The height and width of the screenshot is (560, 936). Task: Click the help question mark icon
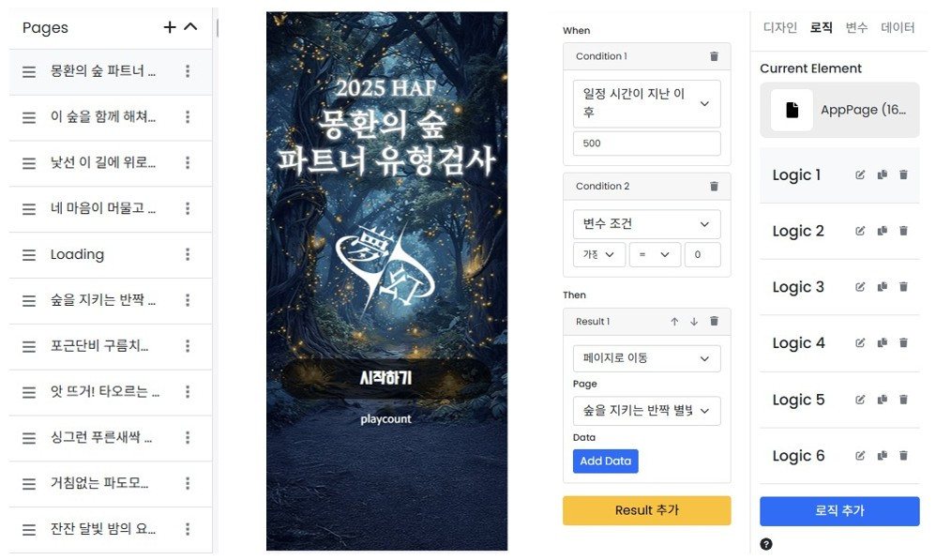(x=766, y=544)
